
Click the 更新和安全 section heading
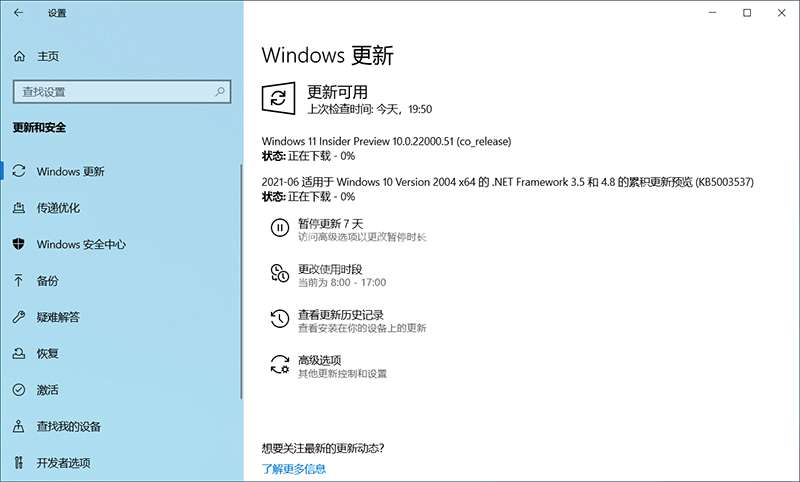point(39,128)
